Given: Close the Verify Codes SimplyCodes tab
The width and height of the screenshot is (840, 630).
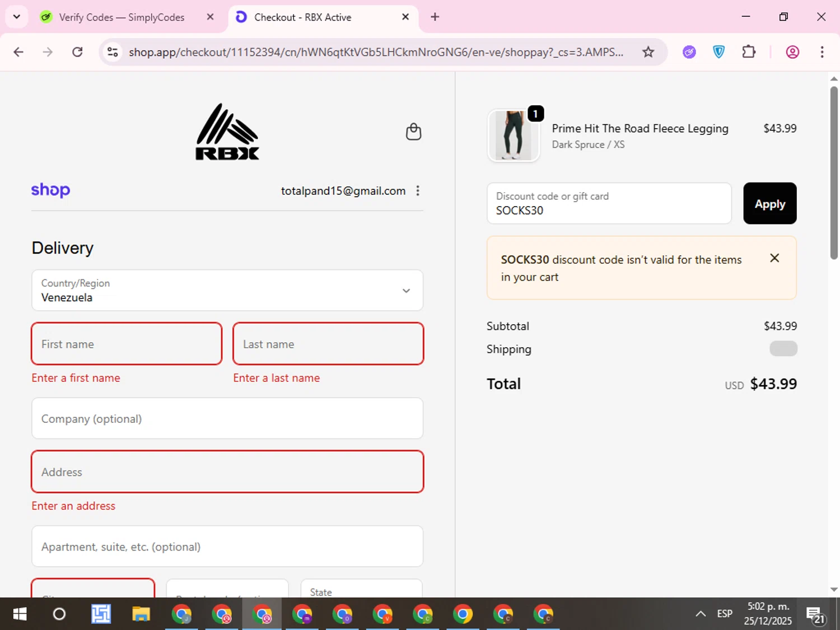Looking at the screenshot, I should point(210,17).
